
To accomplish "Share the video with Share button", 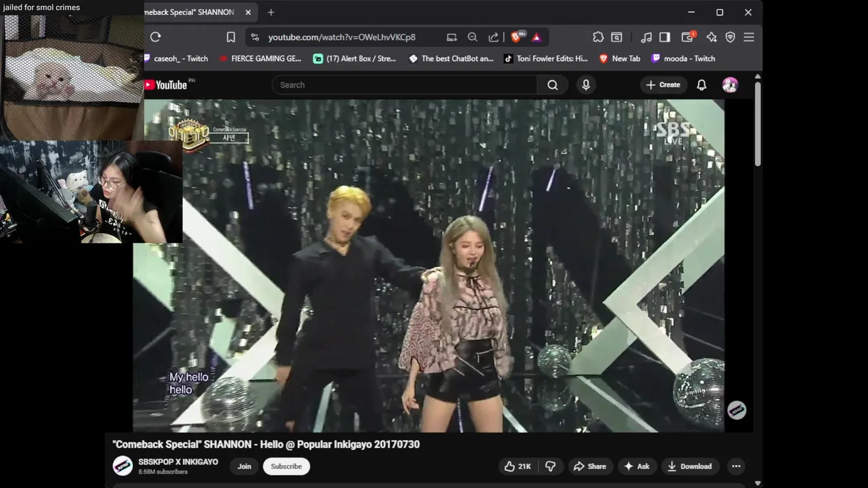I will 590,466.
